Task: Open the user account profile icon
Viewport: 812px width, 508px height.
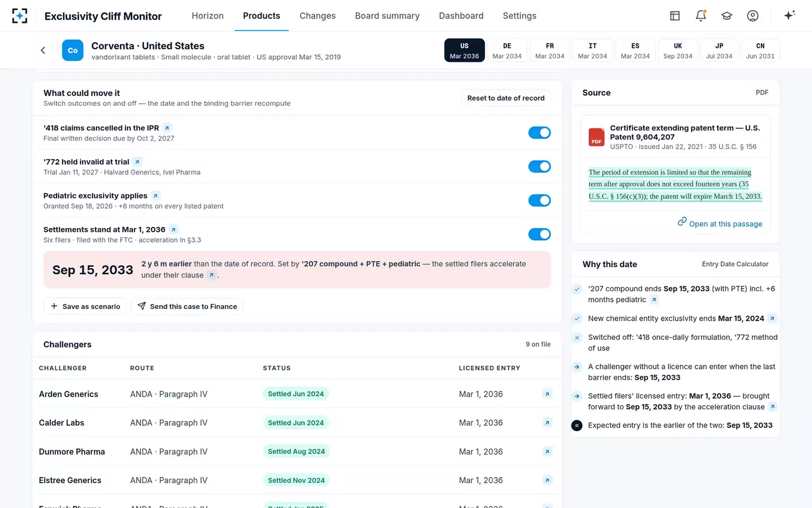Action: [x=753, y=16]
